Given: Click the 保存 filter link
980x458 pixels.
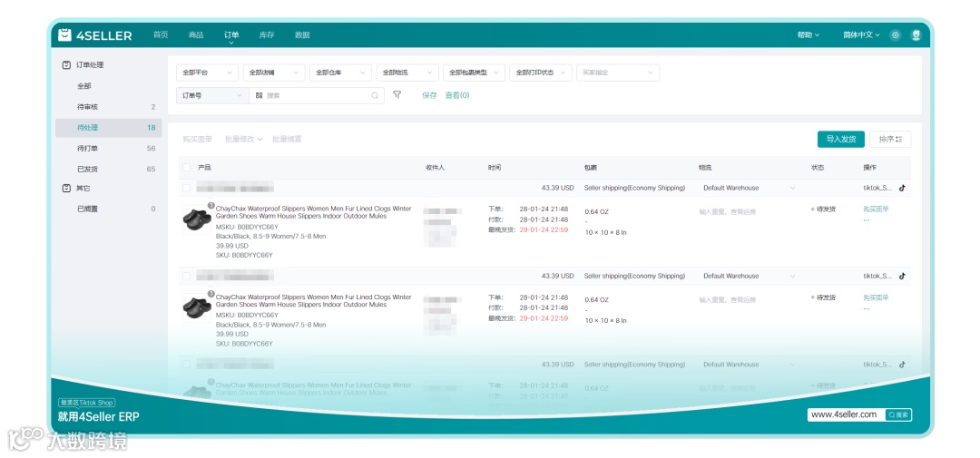Looking at the screenshot, I should click(x=429, y=95).
